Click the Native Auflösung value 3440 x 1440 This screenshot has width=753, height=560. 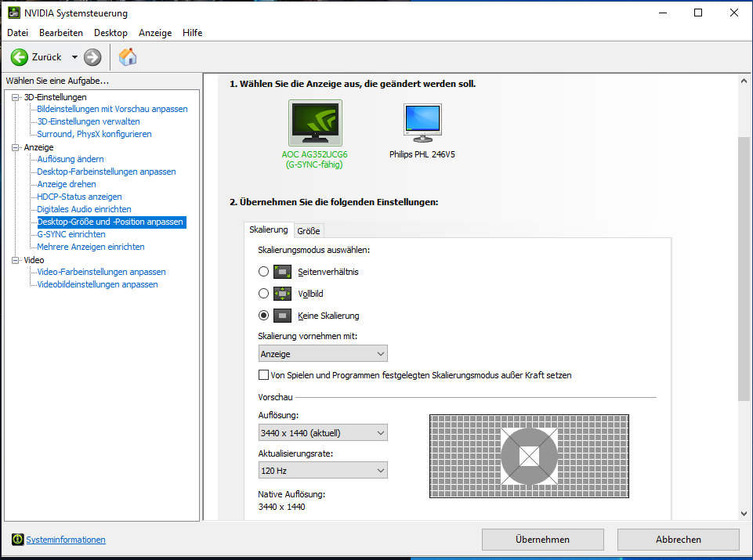281,507
